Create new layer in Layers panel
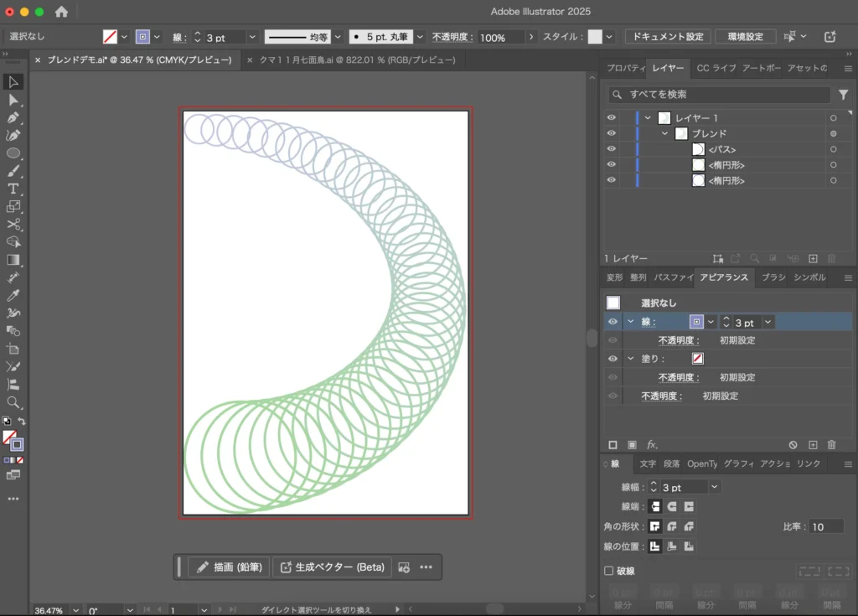The height and width of the screenshot is (616, 858). tap(813, 259)
